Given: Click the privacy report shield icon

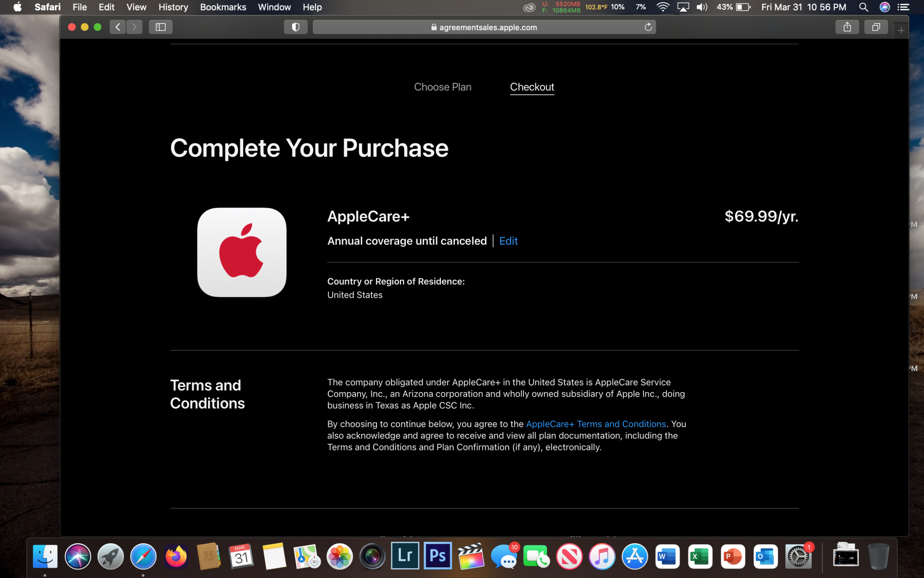Looking at the screenshot, I should coord(296,27).
